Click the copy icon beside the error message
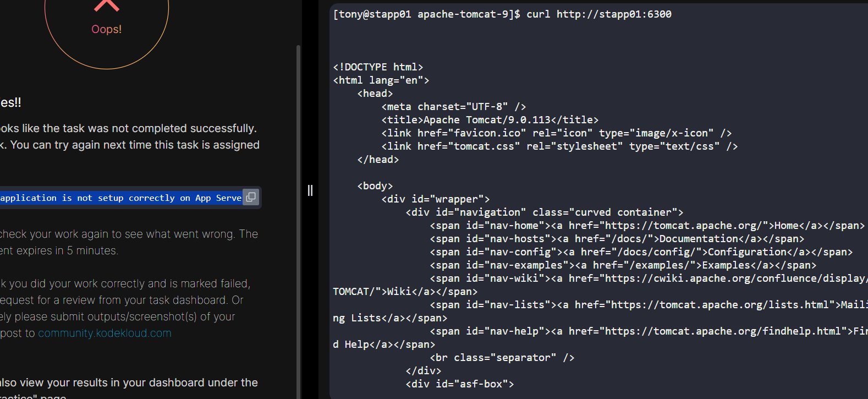The height and width of the screenshot is (399, 868). [x=251, y=197]
